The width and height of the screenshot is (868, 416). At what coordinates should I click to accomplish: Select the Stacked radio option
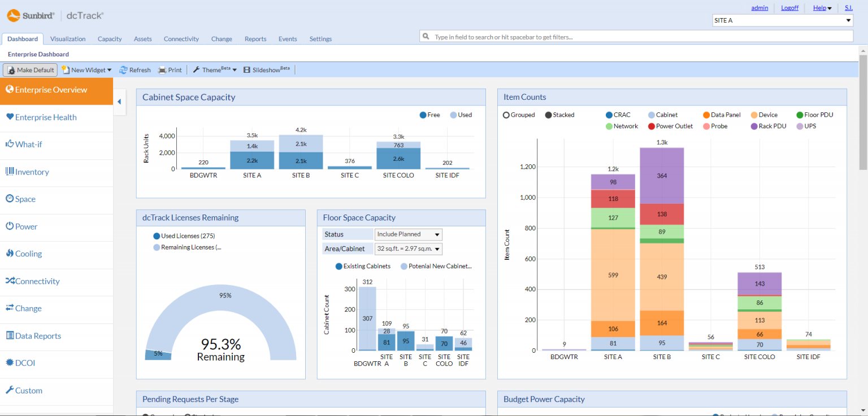(549, 115)
